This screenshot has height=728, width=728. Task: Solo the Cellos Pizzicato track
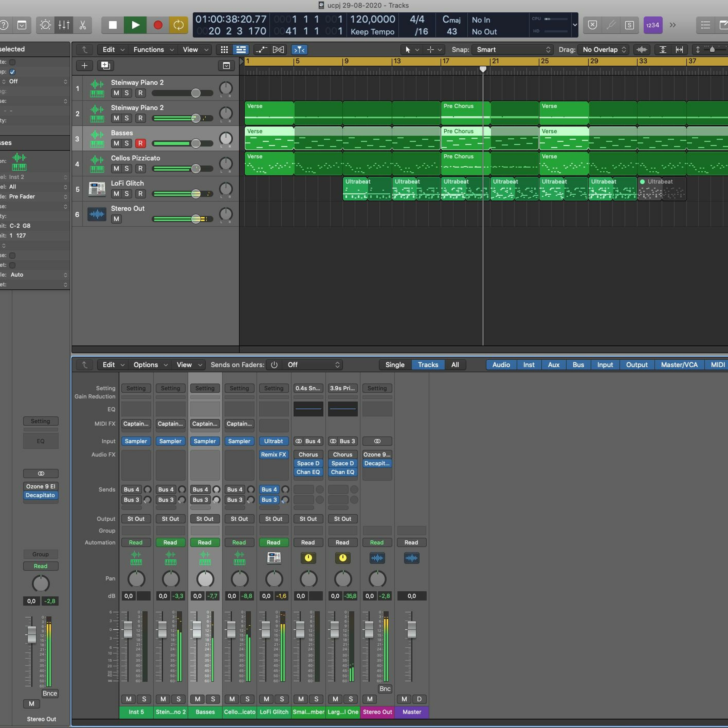coord(127,168)
